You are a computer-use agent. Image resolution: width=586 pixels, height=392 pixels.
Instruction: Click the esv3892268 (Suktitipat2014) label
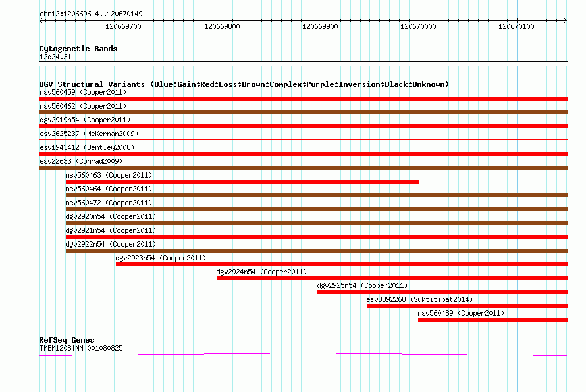pyautogui.click(x=419, y=299)
